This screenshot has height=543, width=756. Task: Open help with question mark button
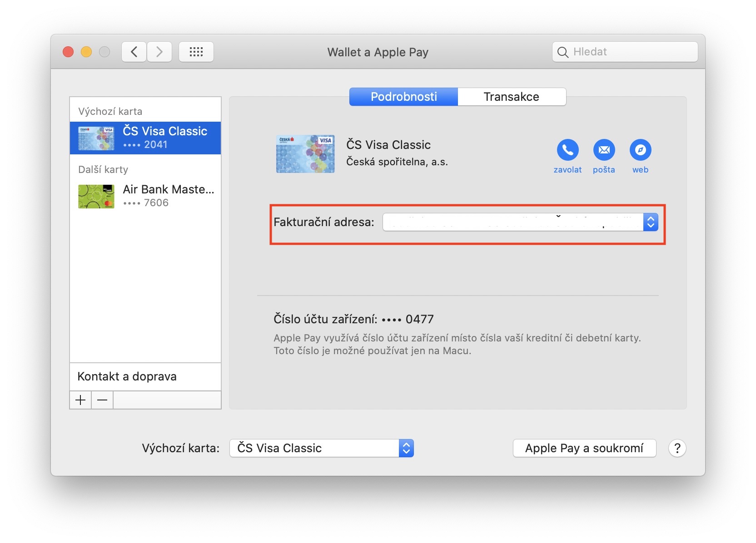pos(677,448)
